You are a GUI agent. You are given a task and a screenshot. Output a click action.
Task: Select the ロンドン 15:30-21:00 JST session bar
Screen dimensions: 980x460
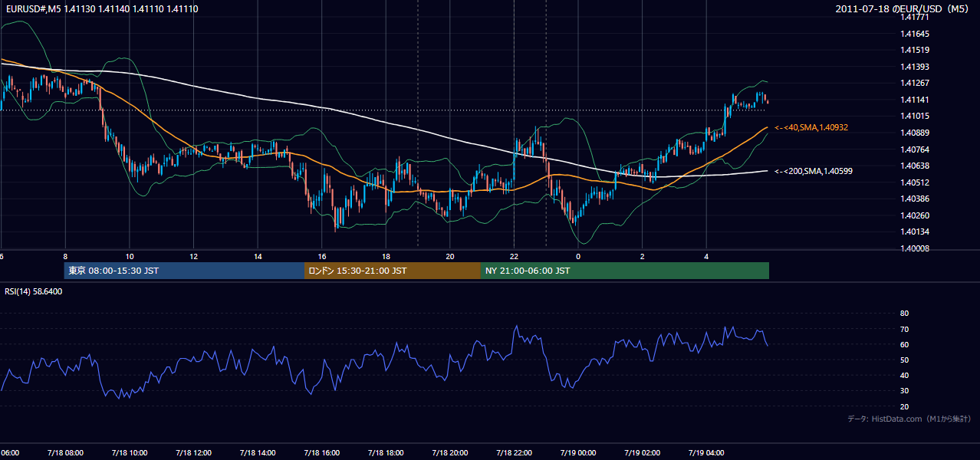click(392, 271)
